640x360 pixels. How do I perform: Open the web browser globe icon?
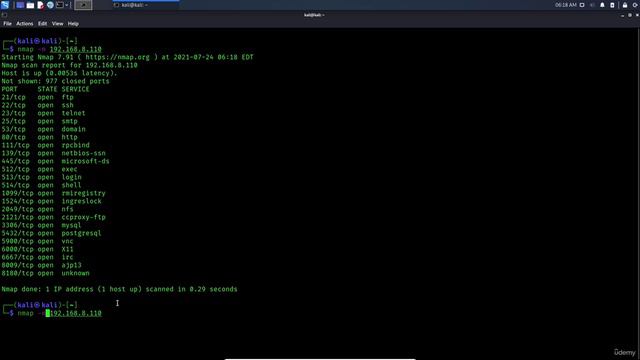click(x=50, y=5)
